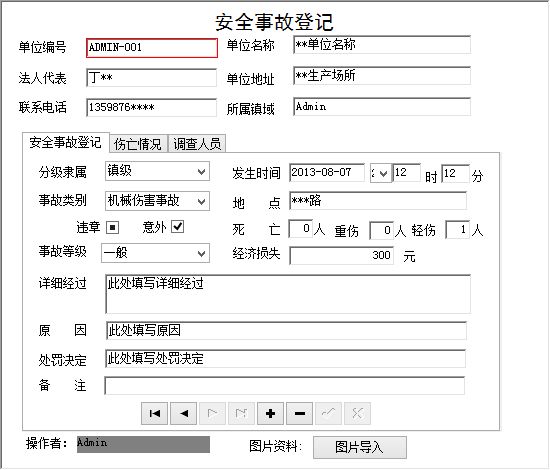Screen dimensions: 550x470
Task: Open the 调查人员 tab
Action: [x=197, y=144]
